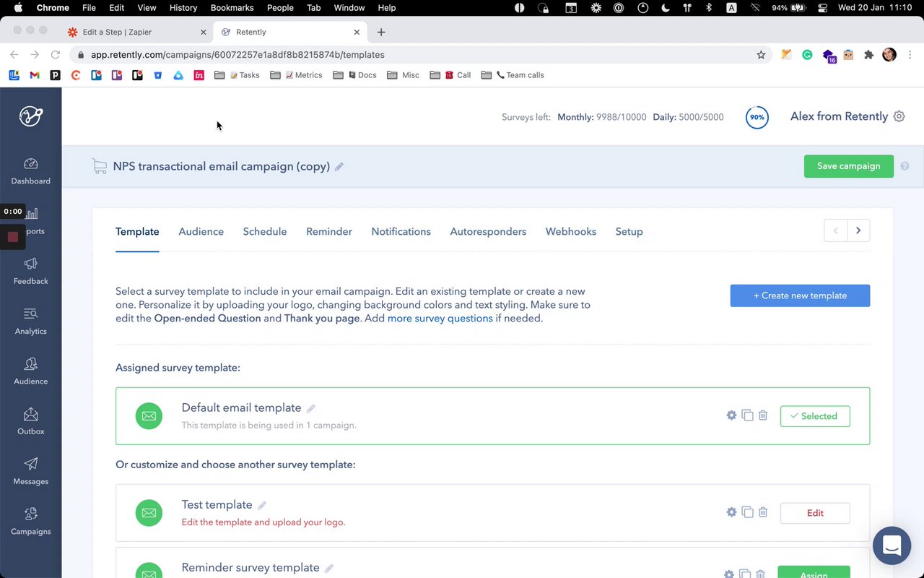Open the Gmail bookmark
Image resolution: width=924 pixels, height=578 pixels.
(35, 75)
